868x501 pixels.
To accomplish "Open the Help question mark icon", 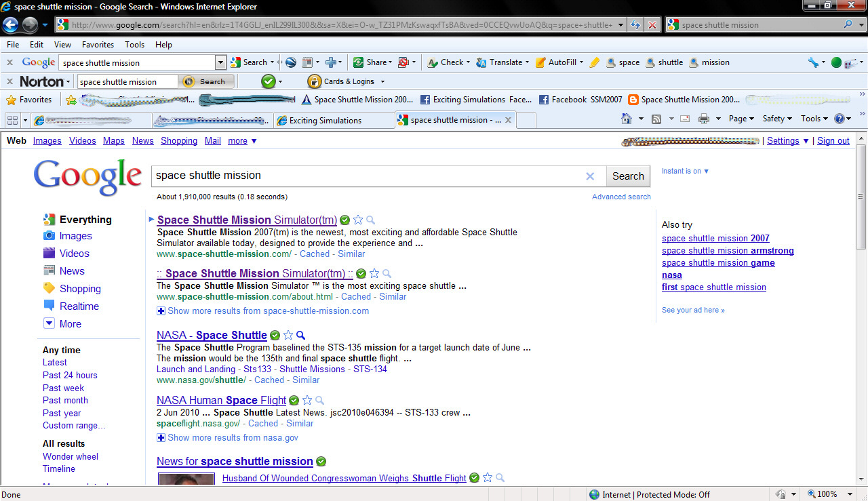I will pos(840,119).
